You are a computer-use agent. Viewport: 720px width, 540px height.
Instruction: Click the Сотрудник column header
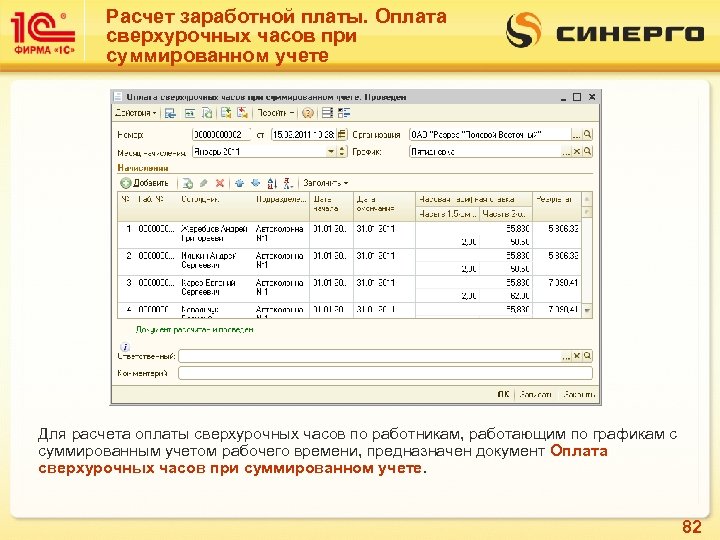pos(215,207)
